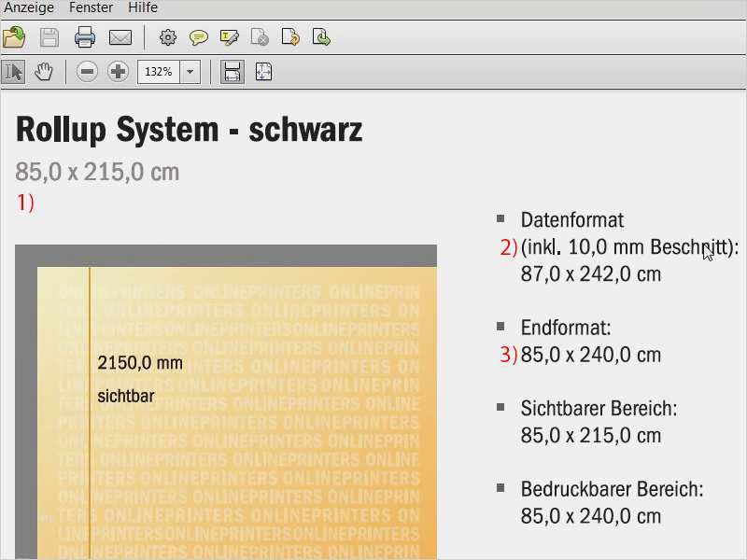Image resolution: width=747 pixels, height=560 pixels.
Task: Click the page with orange arrow icon
Action: [290, 37]
